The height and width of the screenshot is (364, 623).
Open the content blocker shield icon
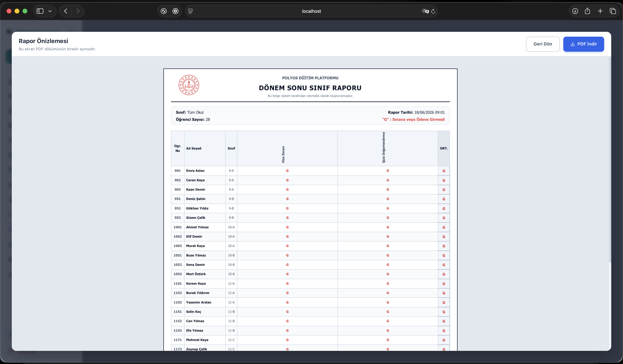tap(164, 11)
